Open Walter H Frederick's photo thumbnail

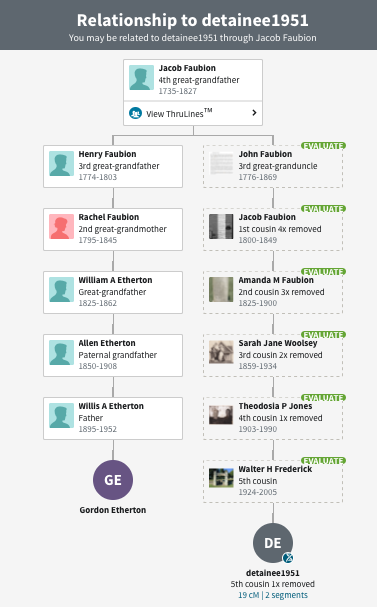click(221, 478)
